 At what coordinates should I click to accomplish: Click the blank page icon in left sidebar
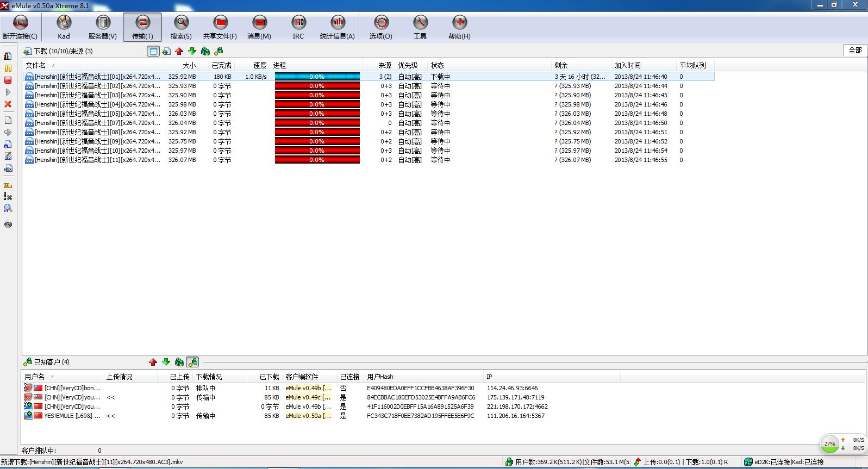pos(8,120)
